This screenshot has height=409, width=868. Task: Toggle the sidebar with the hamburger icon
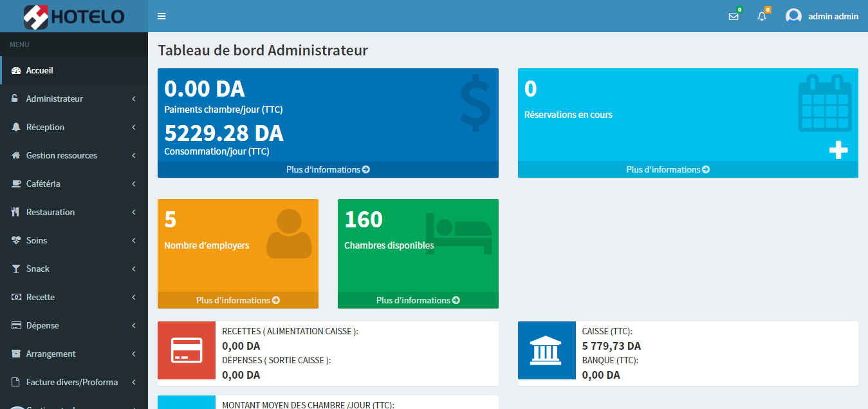[162, 16]
